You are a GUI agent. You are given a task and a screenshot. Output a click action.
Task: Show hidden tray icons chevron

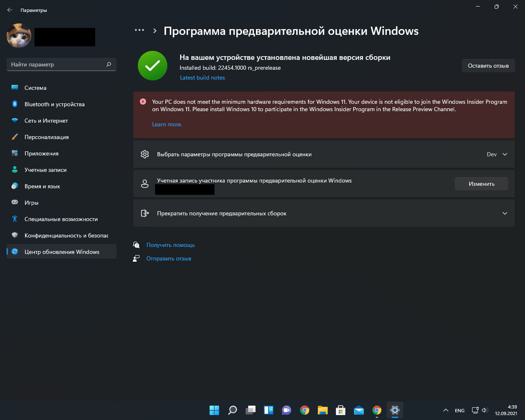tap(446, 410)
